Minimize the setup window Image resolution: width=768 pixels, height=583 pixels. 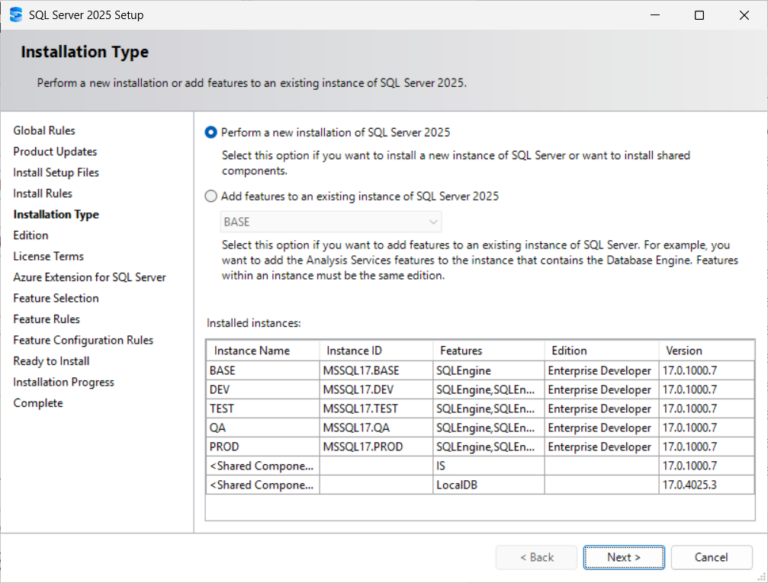pyautogui.click(x=655, y=15)
